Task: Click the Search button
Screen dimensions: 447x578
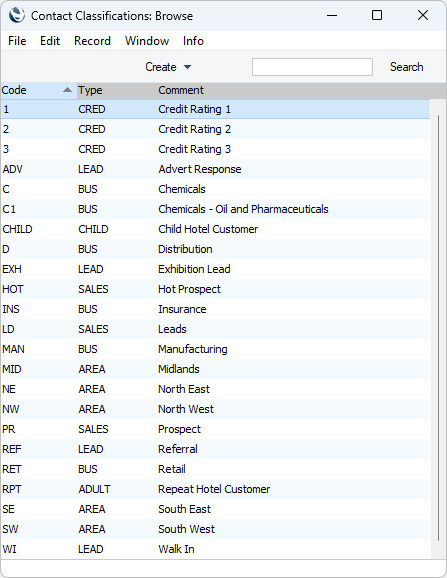Action: coord(406,67)
